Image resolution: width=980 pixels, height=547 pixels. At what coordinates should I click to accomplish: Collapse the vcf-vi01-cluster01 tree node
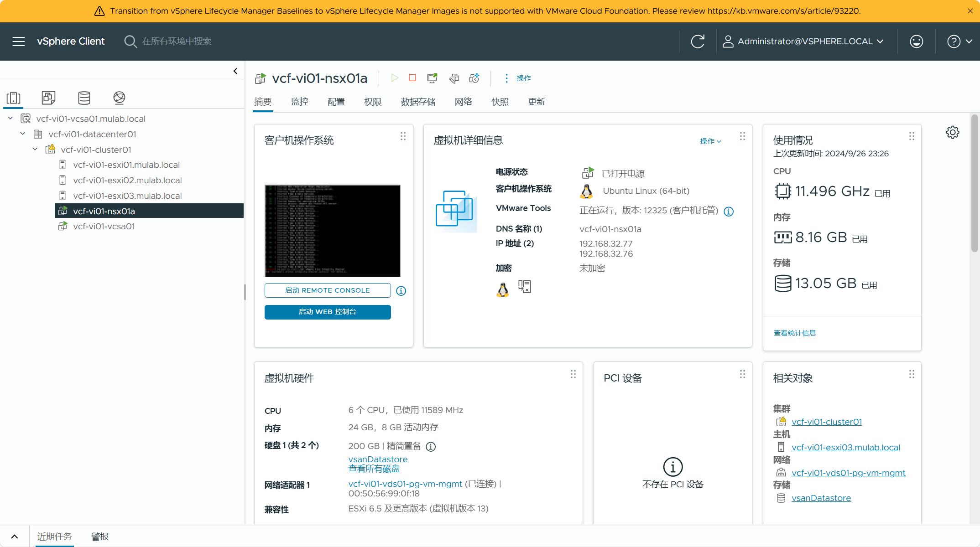[x=35, y=150]
